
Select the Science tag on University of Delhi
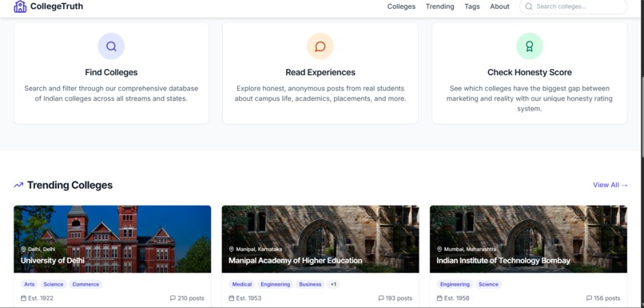tap(54, 284)
